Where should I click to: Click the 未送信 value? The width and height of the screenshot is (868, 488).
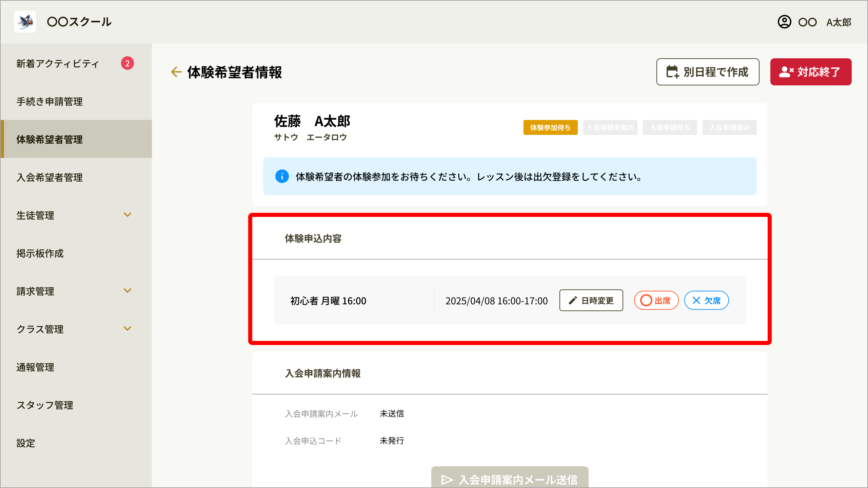(392, 413)
